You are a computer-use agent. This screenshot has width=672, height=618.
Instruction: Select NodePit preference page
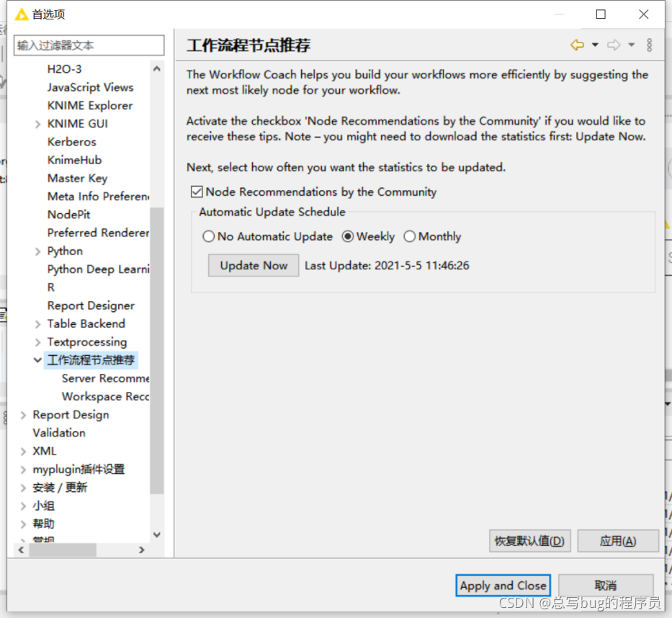click(68, 215)
